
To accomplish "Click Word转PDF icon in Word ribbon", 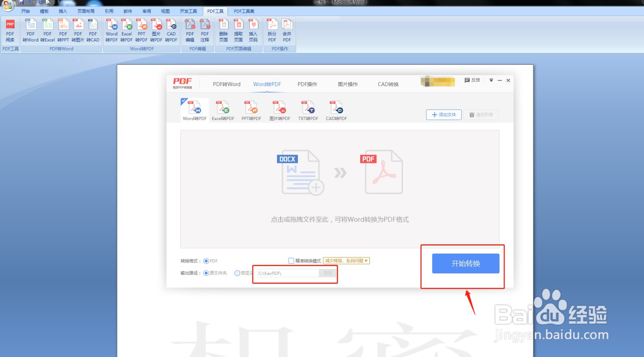I will [111, 31].
